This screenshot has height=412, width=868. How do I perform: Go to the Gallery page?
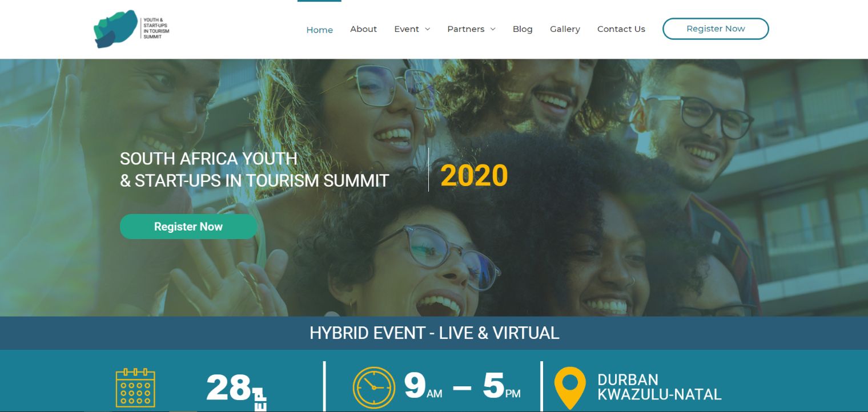click(x=565, y=29)
